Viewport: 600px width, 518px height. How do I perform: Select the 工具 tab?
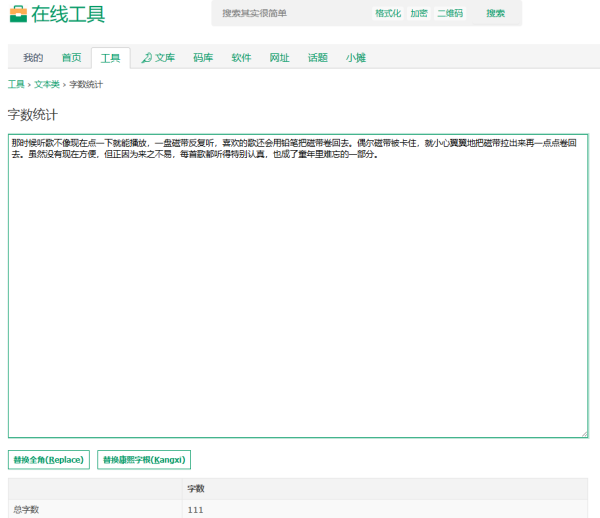click(111, 58)
